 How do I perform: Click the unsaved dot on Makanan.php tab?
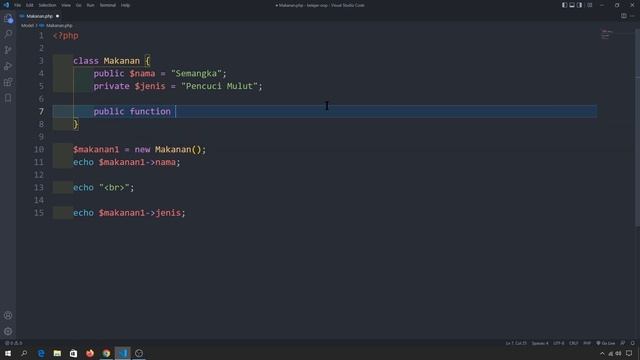pyautogui.click(x=58, y=16)
